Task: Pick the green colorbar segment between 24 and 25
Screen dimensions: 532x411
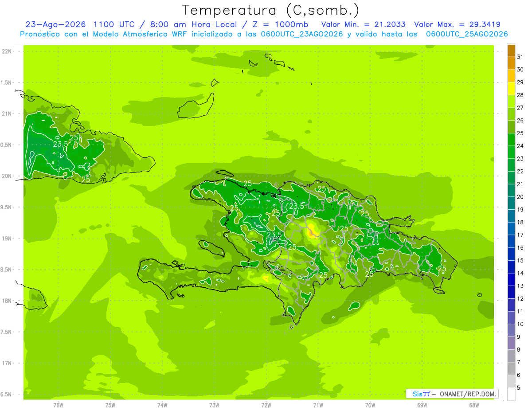Action: (511, 140)
